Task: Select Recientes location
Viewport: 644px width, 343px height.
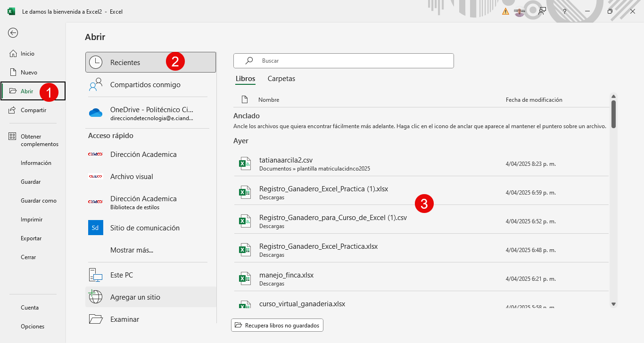Action: click(x=150, y=62)
